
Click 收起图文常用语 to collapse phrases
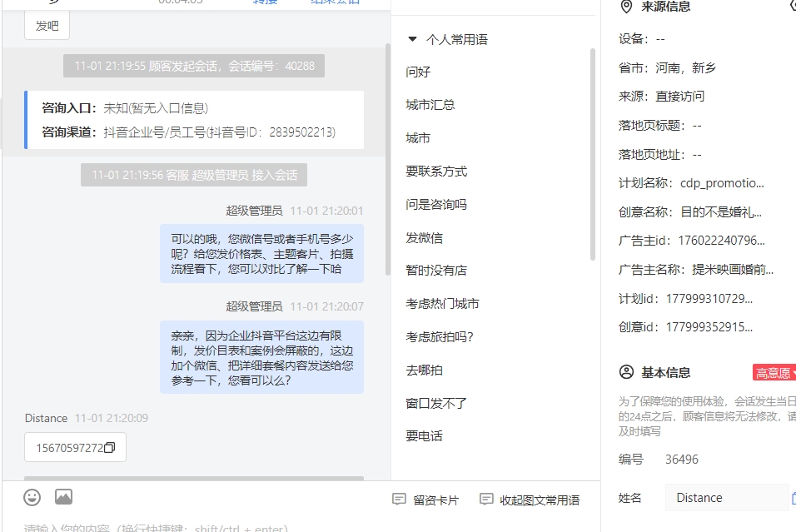pyautogui.click(x=530, y=500)
